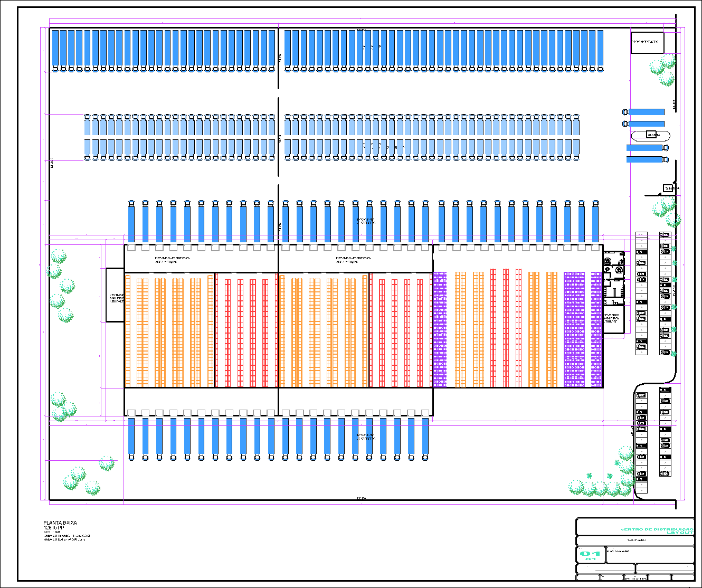Select the left MEZANINO area label
The height and width of the screenshot is (588, 702).
point(172,260)
